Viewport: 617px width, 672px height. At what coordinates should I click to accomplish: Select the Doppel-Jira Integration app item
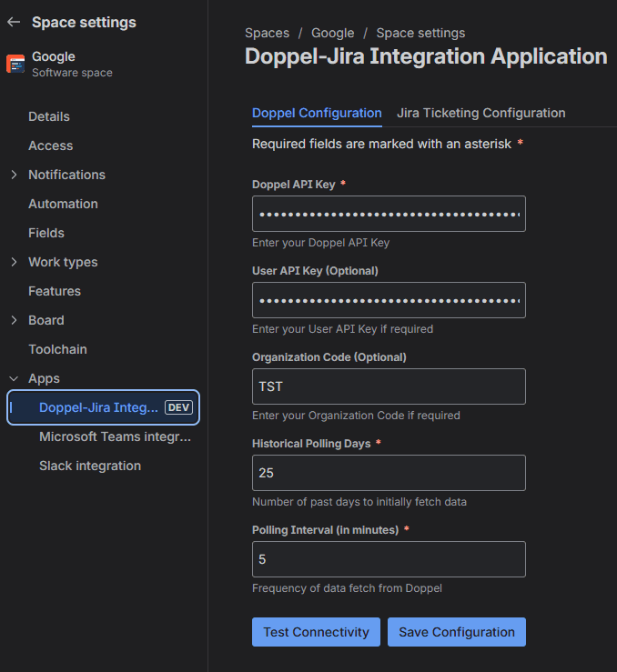click(x=104, y=407)
